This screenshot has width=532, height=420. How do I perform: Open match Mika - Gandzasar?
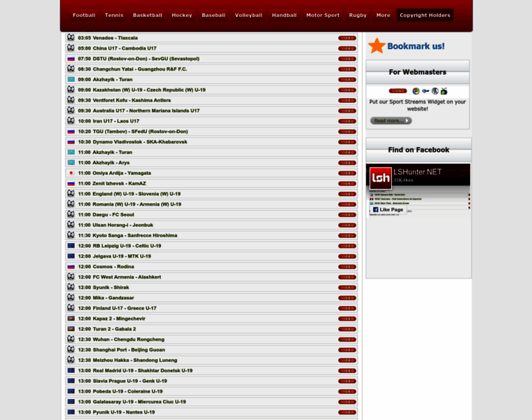point(113,297)
